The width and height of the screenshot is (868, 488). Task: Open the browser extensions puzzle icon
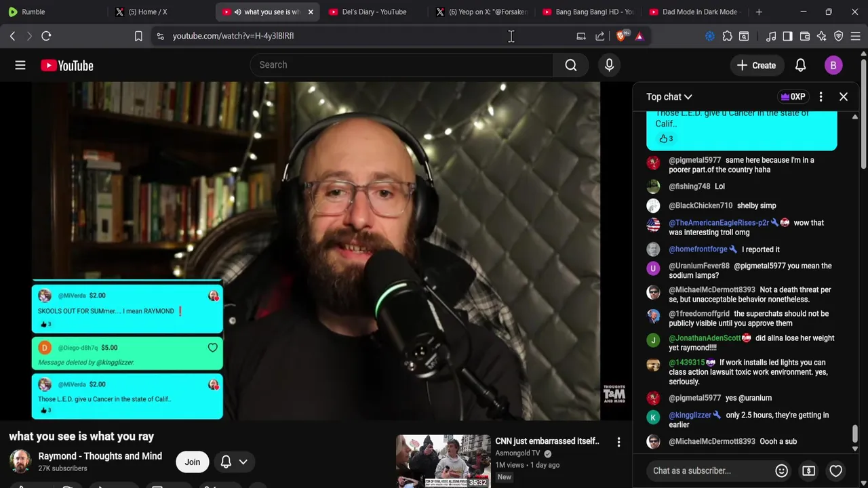pos(727,36)
